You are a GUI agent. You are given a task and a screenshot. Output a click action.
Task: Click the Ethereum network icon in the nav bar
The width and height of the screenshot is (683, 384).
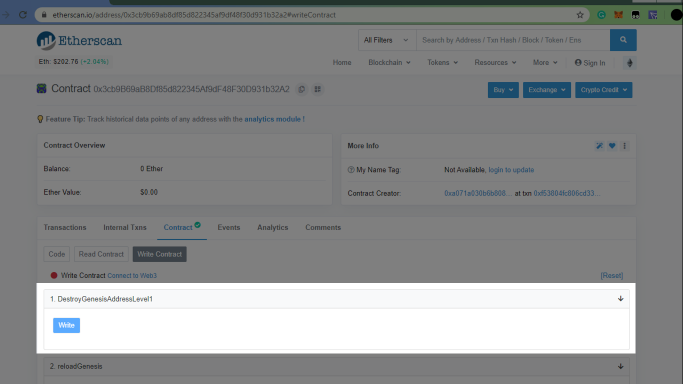pyautogui.click(x=629, y=63)
